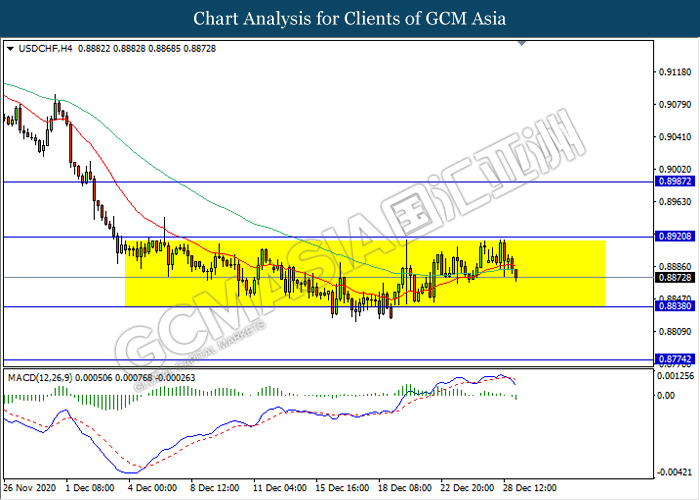
Task: Click the 28 Dec 12:00 time label
Action: [x=529, y=488]
